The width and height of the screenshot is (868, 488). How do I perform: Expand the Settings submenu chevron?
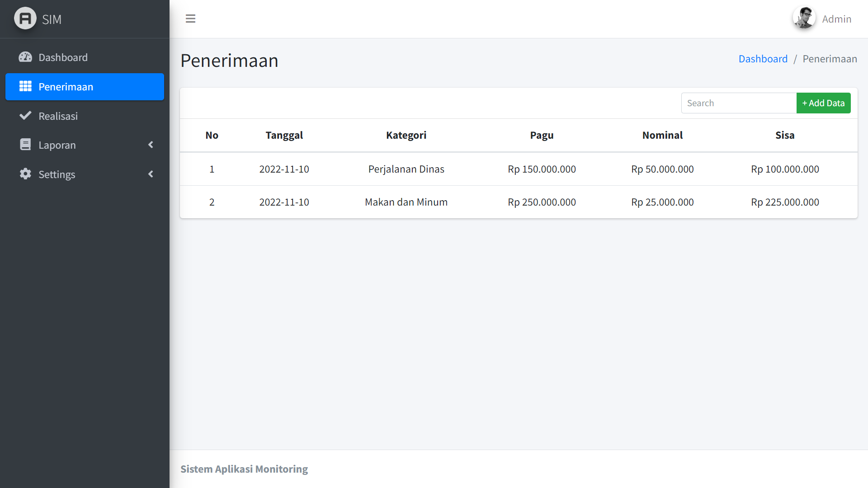coord(151,174)
